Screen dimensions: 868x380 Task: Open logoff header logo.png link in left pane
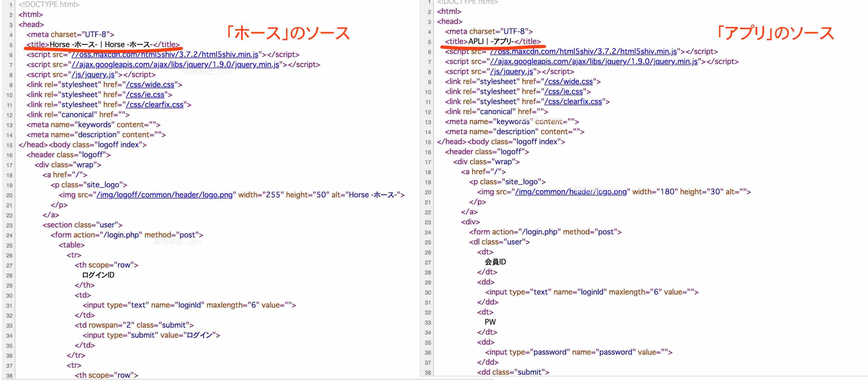pos(164,195)
